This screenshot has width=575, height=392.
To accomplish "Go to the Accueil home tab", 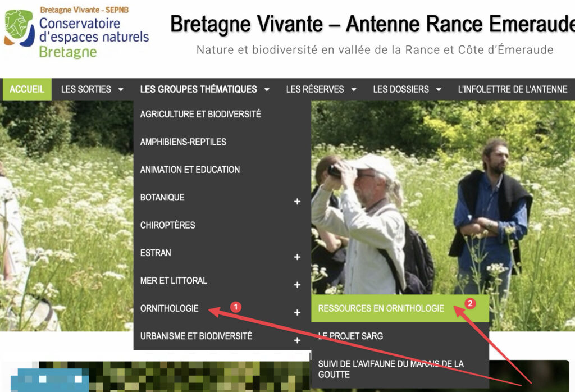I will pyautogui.click(x=27, y=89).
